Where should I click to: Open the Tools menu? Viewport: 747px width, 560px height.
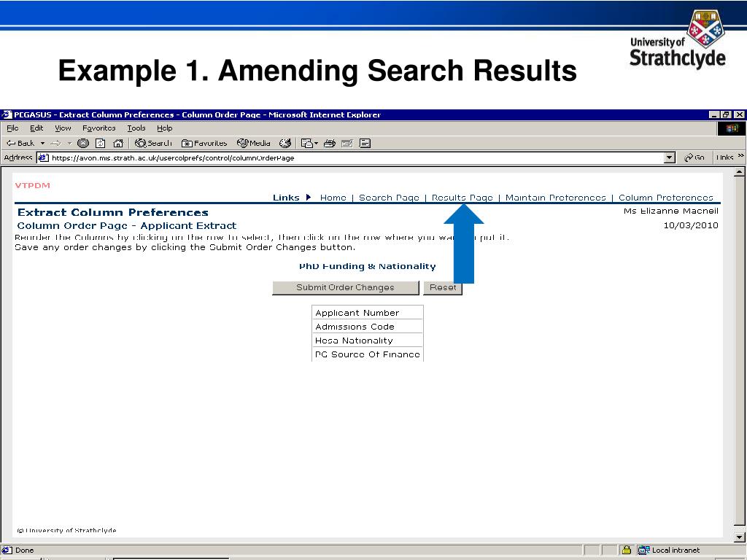136,128
